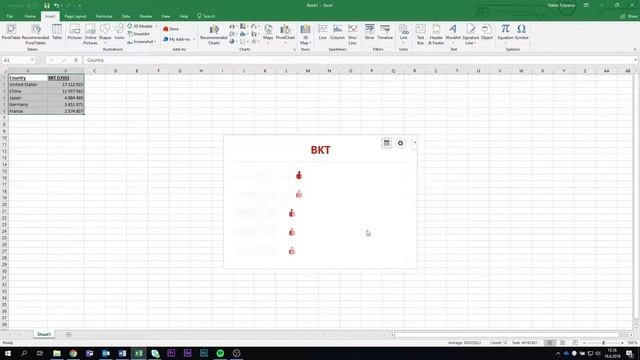This screenshot has height=360, width=640.
Task: Insert a Timeline filter
Action: coord(385,32)
